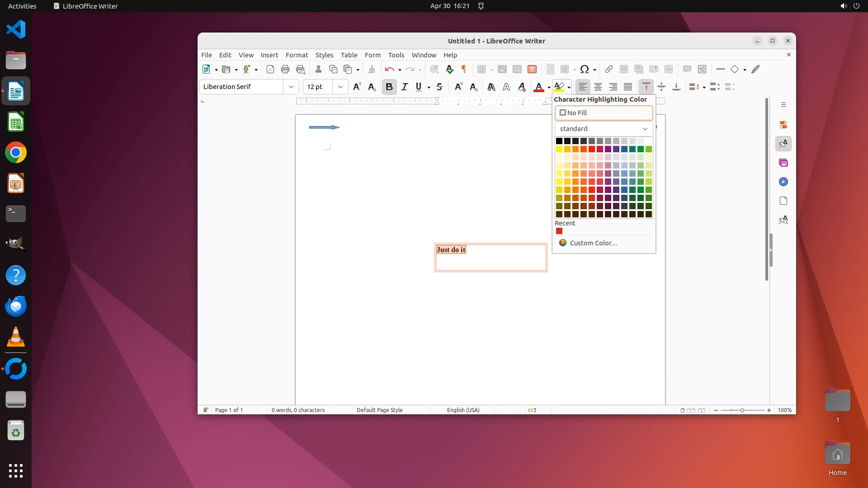Screen dimensions: 868x488
Task: Open the sidebar Gallery icon
Action: 783,163
